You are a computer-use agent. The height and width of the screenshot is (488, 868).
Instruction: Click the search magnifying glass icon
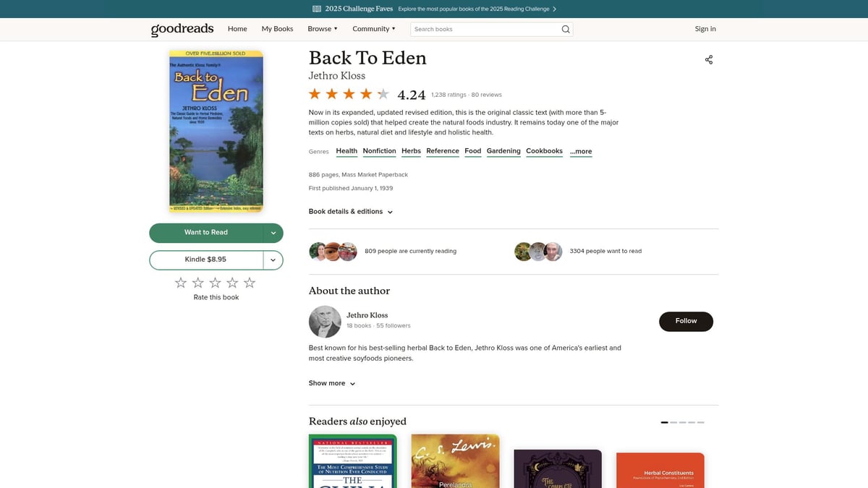point(565,29)
